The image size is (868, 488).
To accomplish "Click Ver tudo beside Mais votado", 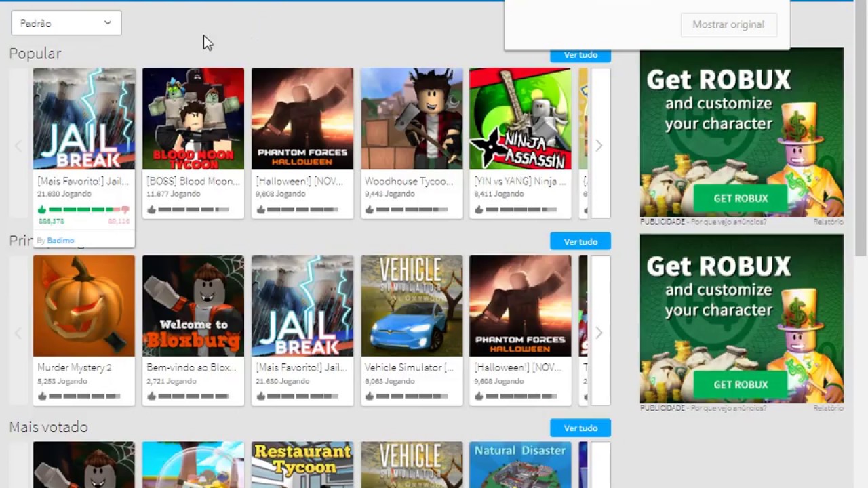I will click(x=580, y=428).
